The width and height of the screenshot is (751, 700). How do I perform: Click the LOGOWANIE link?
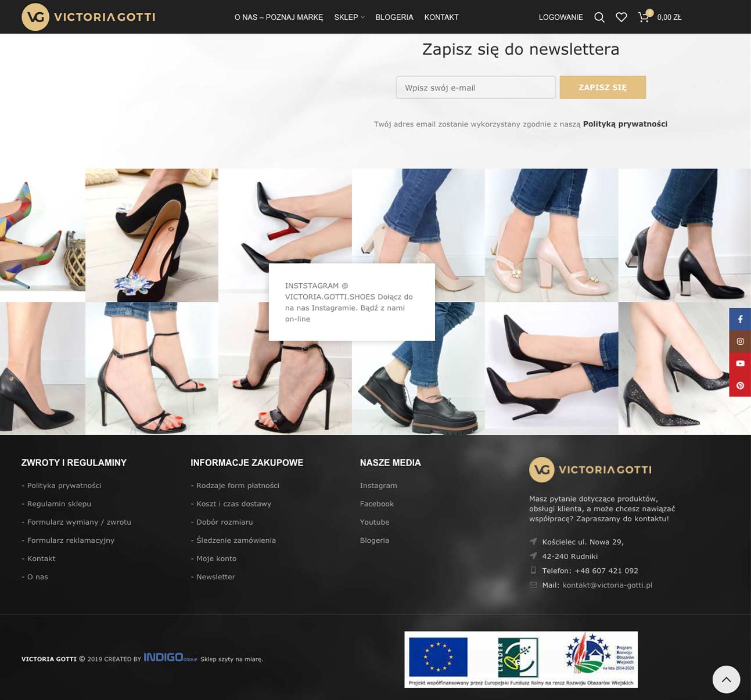point(560,17)
